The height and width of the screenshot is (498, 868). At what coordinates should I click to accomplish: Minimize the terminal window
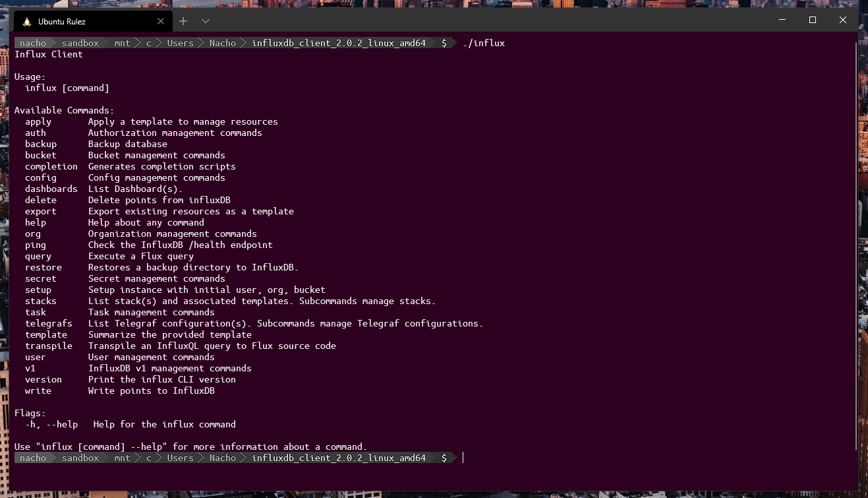click(782, 20)
